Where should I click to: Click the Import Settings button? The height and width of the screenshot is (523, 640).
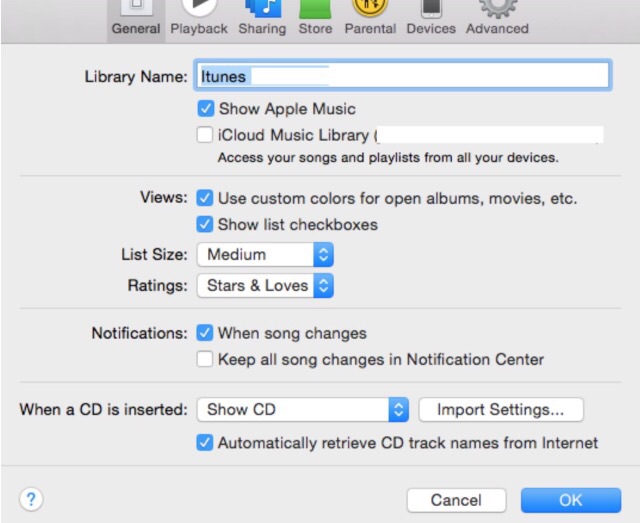[x=501, y=409]
